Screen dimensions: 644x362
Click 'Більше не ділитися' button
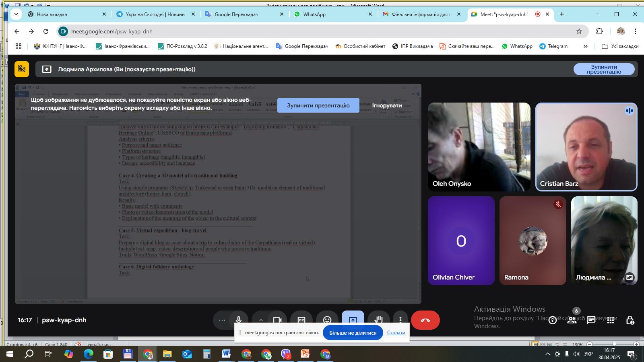[353, 333]
